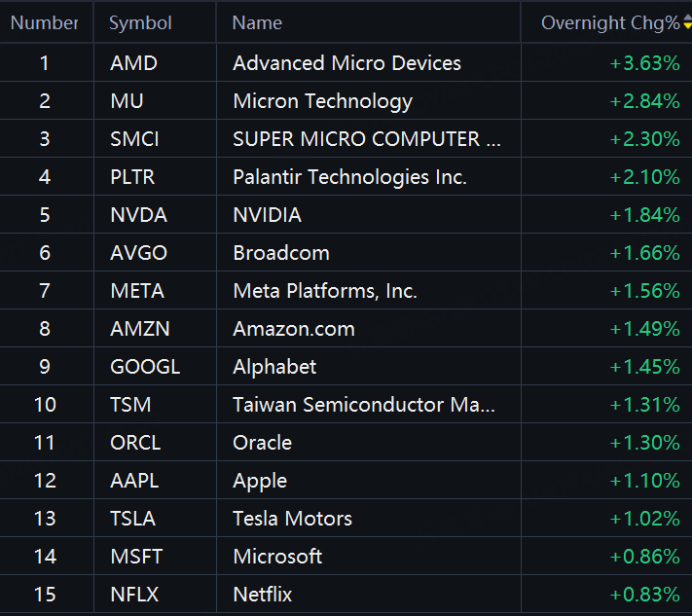This screenshot has height=616, width=692.
Task: Select Taiwan Semiconductor entry
Action: (x=364, y=405)
